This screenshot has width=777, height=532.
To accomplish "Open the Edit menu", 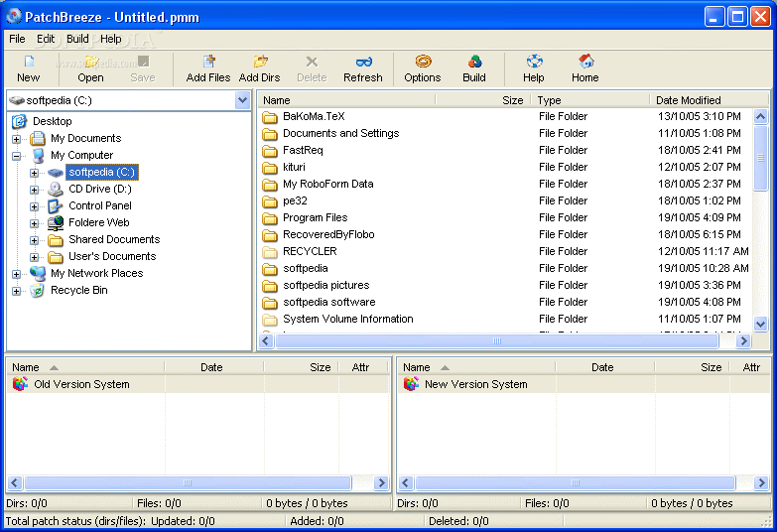I will point(46,39).
